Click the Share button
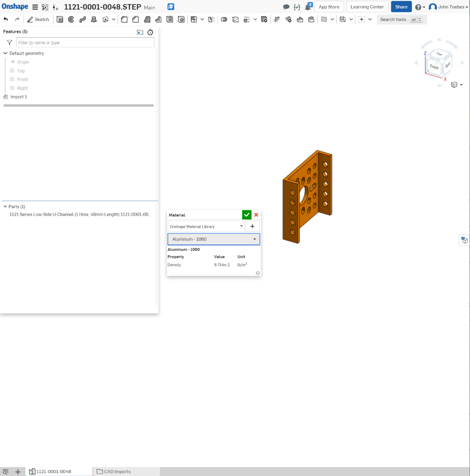Image resolution: width=470 pixels, height=476 pixels. coord(401,7)
